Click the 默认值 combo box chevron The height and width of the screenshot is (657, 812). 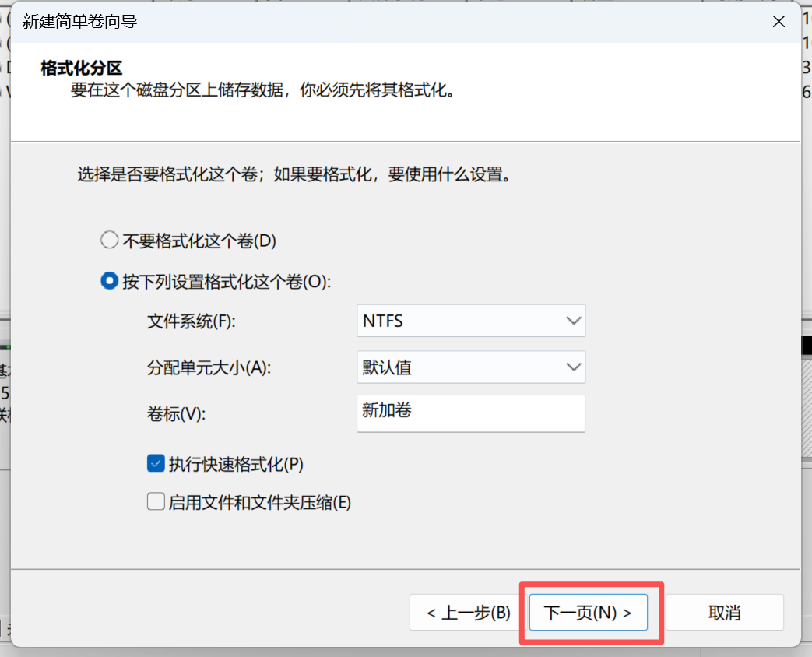(574, 367)
